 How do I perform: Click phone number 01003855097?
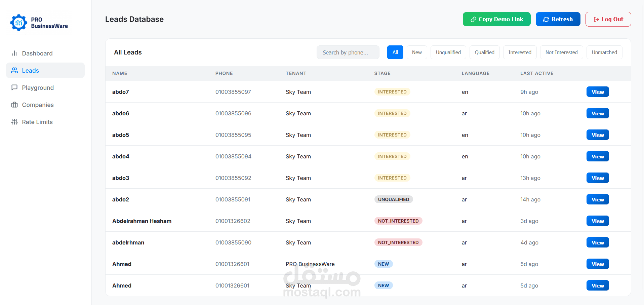click(233, 92)
